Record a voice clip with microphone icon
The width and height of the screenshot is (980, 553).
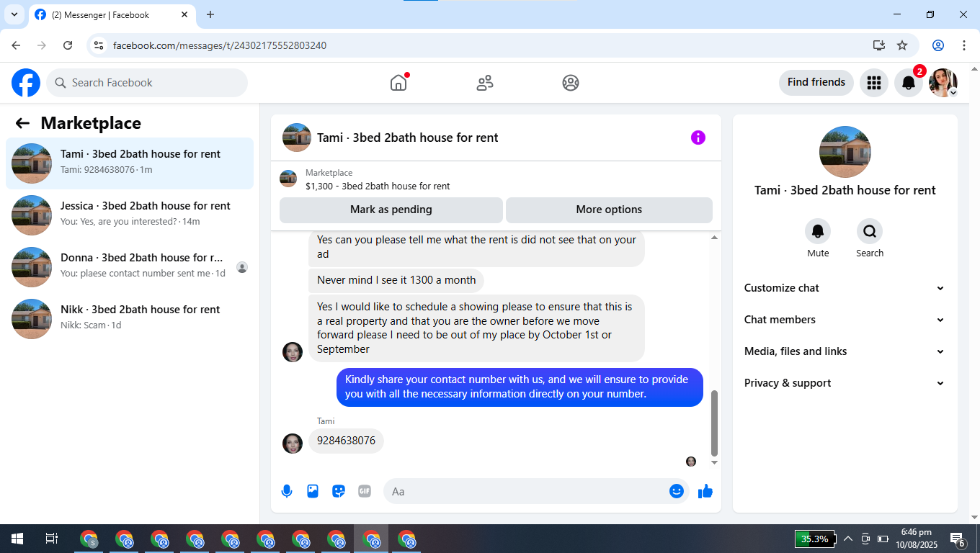[287, 491]
